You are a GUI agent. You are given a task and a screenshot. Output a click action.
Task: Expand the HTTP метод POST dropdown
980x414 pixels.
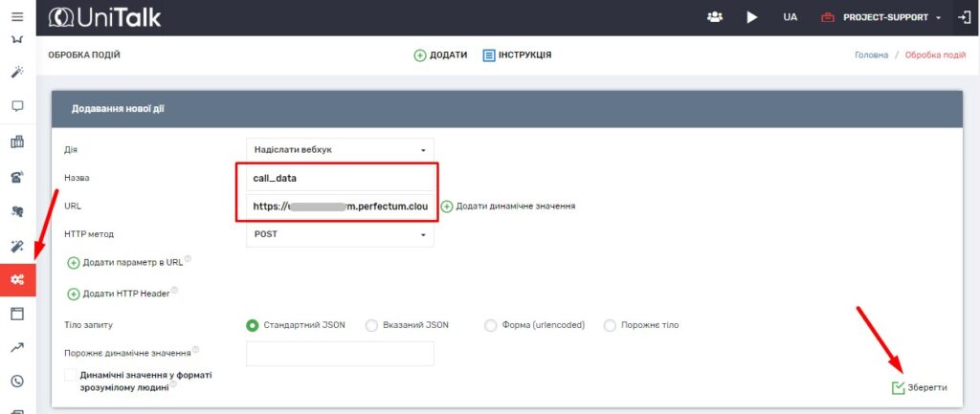(339, 234)
